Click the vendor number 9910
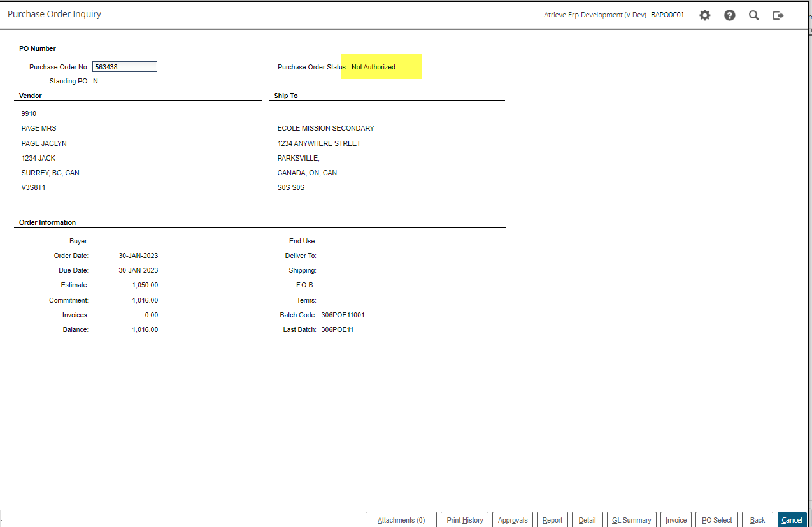Viewport: 812px width, 527px height. (29, 113)
